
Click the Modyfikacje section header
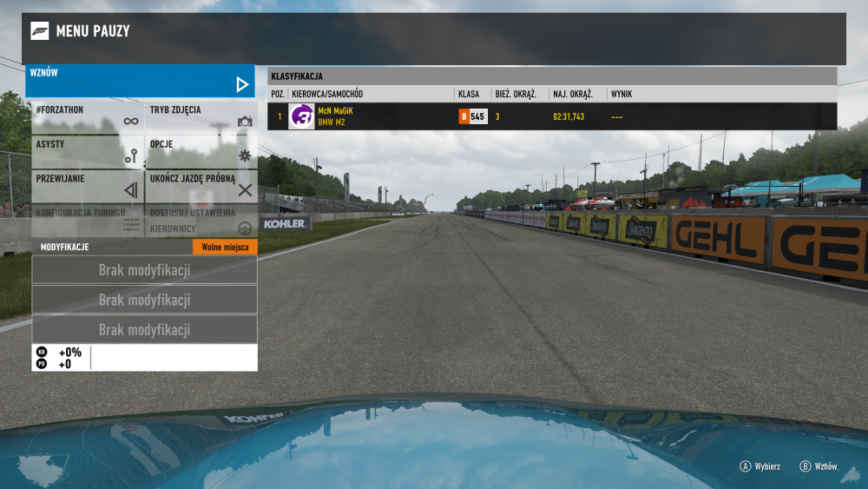65,247
